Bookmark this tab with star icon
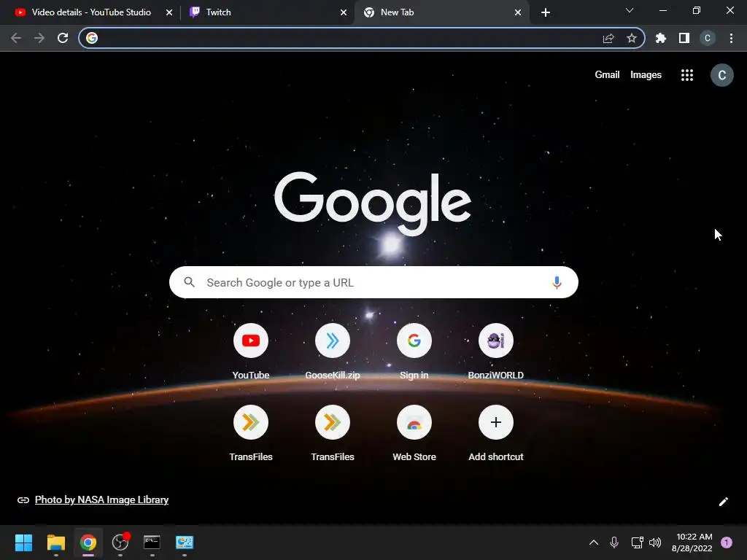The image size is (747, 560). click(632, 38)
